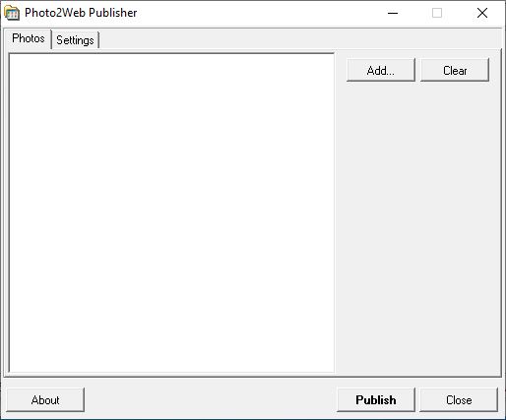Click the bold Publish button

coord(376,399)
